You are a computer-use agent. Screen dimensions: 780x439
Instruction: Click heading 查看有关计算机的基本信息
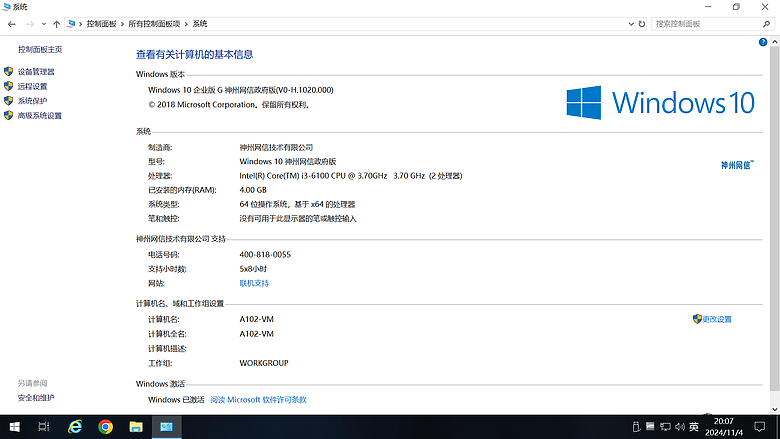pos(195,55)
